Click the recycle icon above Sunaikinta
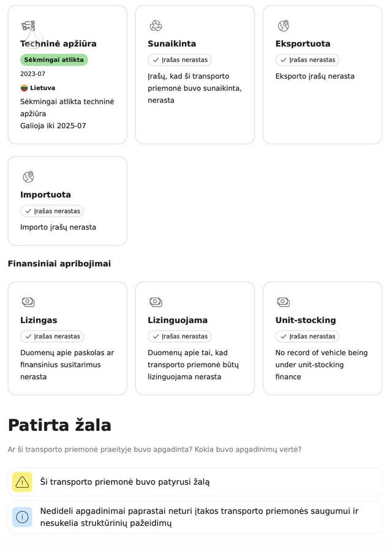Viewport: 392px width, 551px height. [156, 26]
